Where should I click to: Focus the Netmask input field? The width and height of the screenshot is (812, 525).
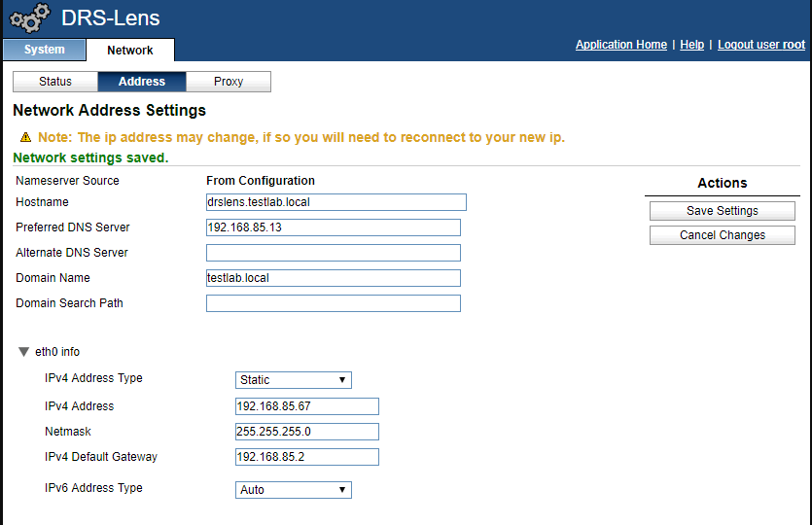(306, 432)
